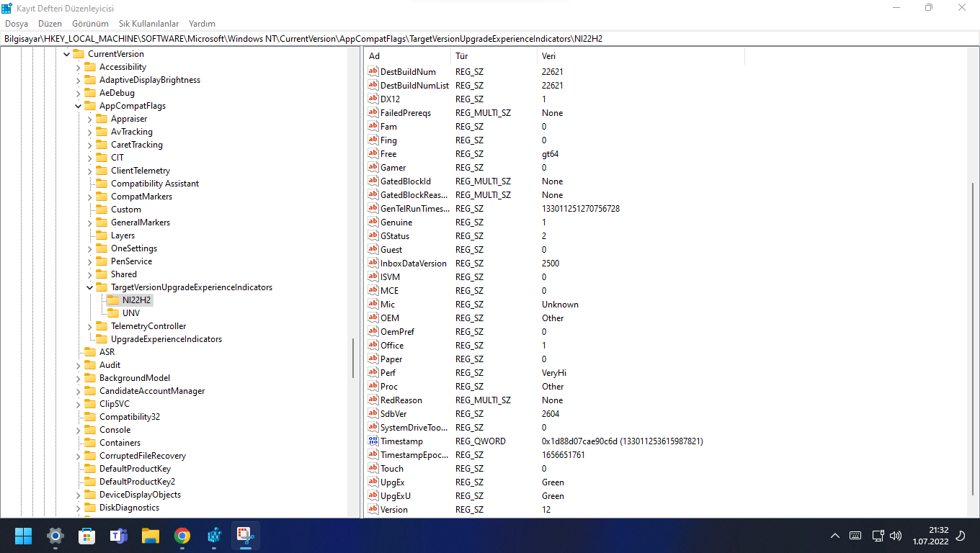
Task: Select the InboxDataVersion value name
Action: point(414,264)
